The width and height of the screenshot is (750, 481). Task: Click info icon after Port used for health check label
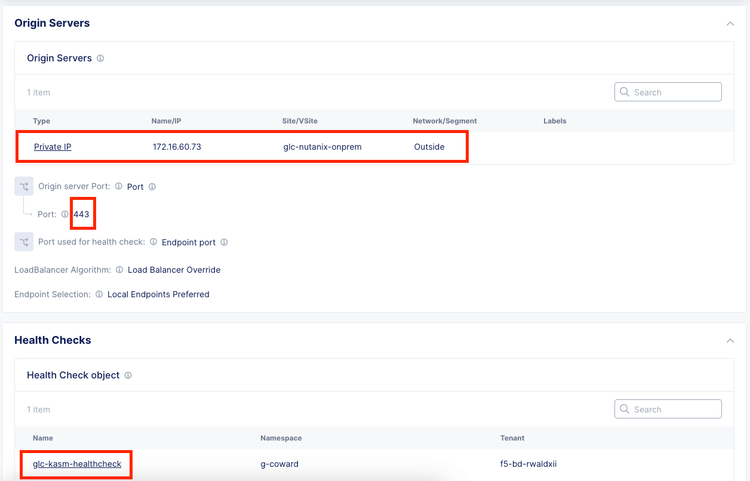coord(153,242)
